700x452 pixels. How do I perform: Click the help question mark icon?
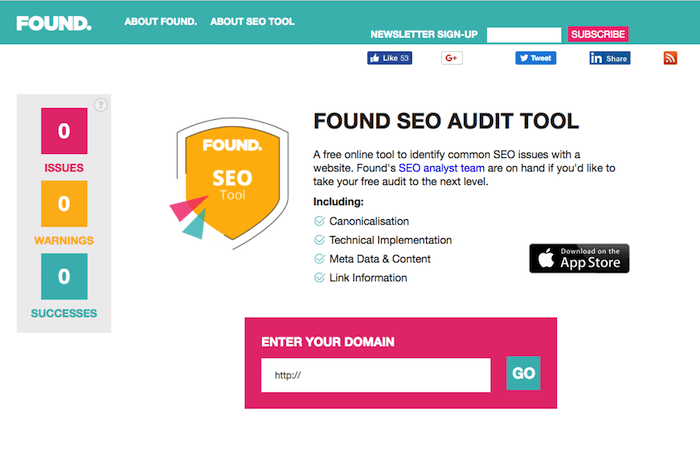[101, 104]
